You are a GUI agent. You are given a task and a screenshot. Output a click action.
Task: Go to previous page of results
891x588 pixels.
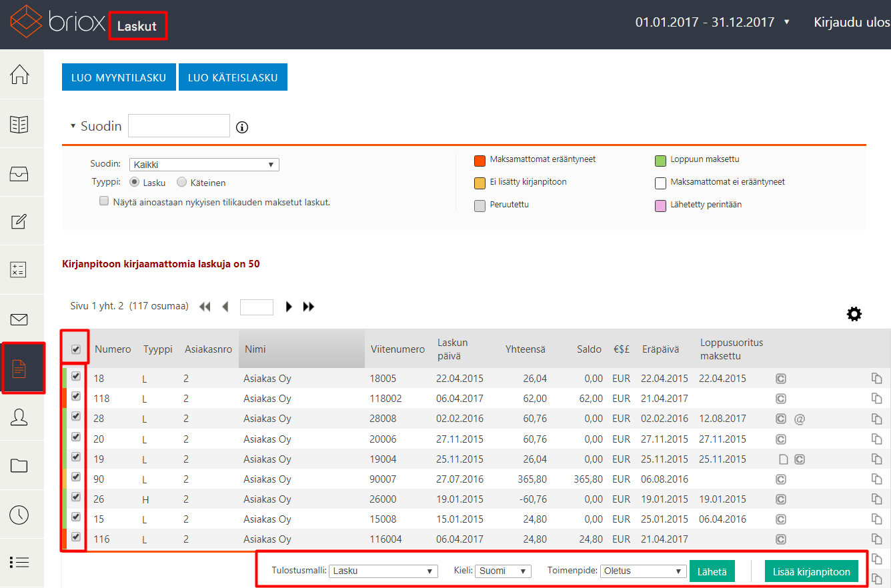point(225,307)
